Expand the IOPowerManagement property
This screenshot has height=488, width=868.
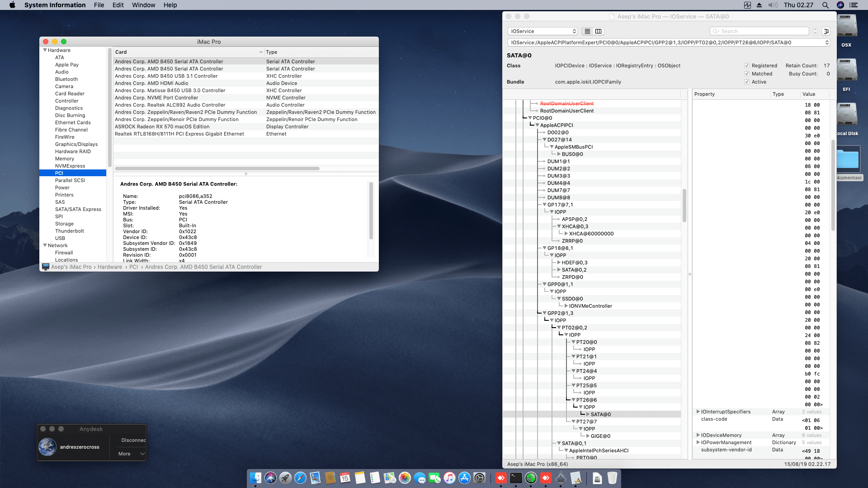698,442
